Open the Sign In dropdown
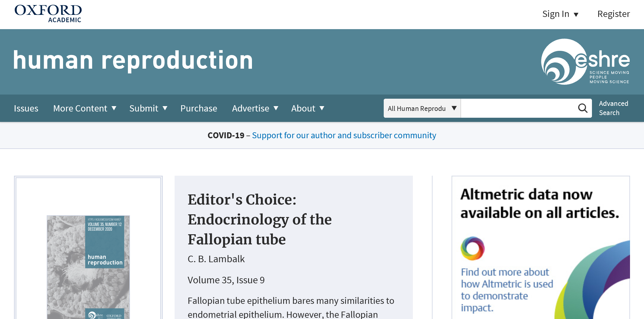Viewport: 644px width, 319px height. 560,14
